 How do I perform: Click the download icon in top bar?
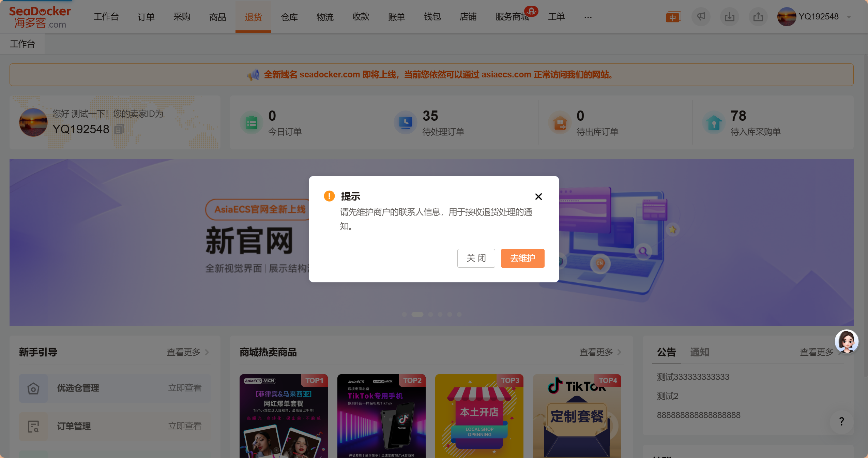coord(730,17)
